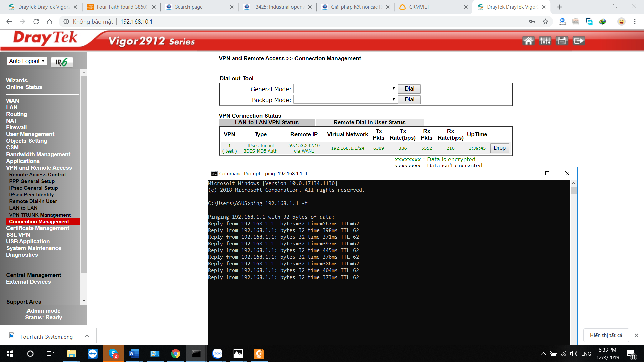
Task: Open Foxit PDF from the taskbar
Action: (259, 354)
